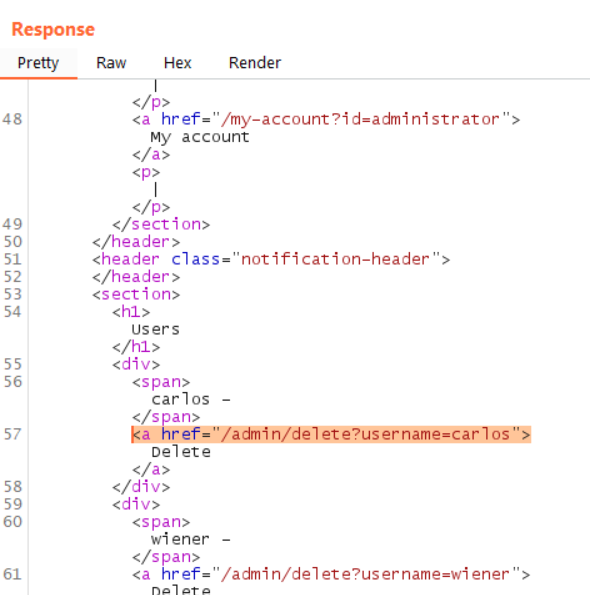Image resolution: width=590 pixels, height=595 pixels.
Task: Click the closing section tag on line 49
Action: click(161, 225)
